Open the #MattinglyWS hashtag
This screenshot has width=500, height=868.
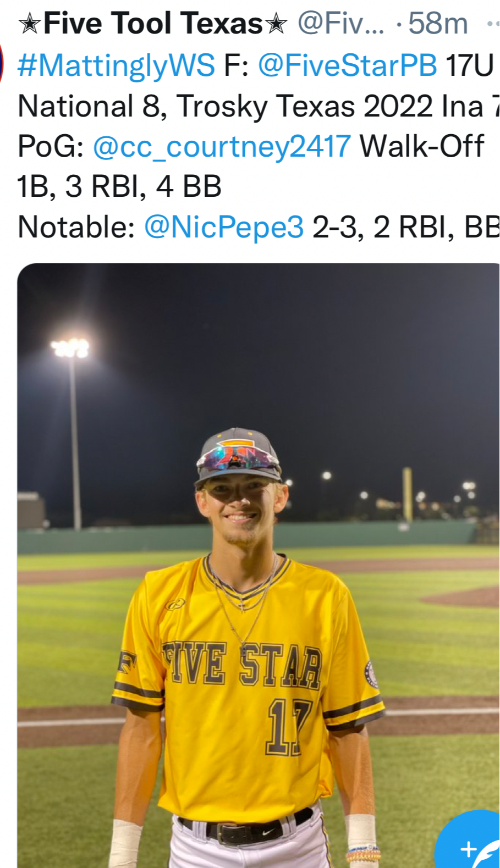tap(116, 66)
